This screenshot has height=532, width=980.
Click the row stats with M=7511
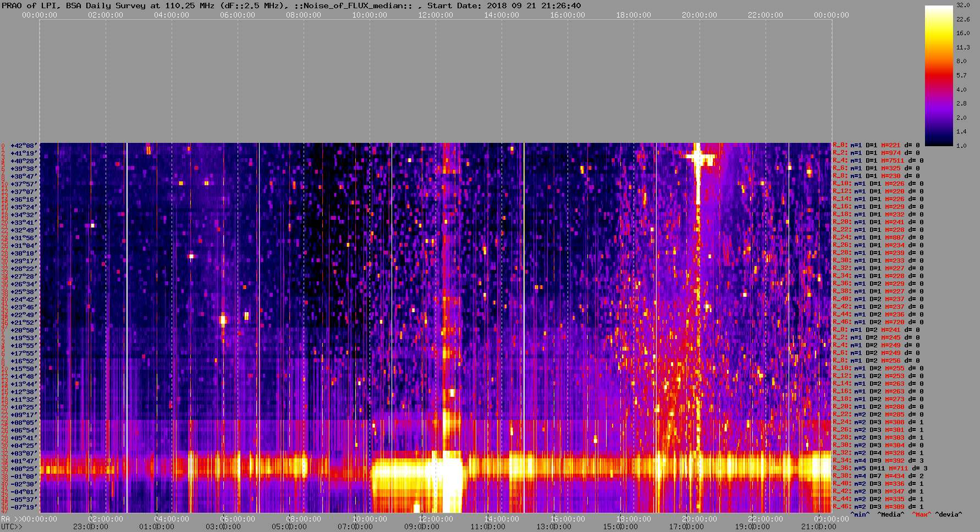pyautogui.click(x=878, y=160)
